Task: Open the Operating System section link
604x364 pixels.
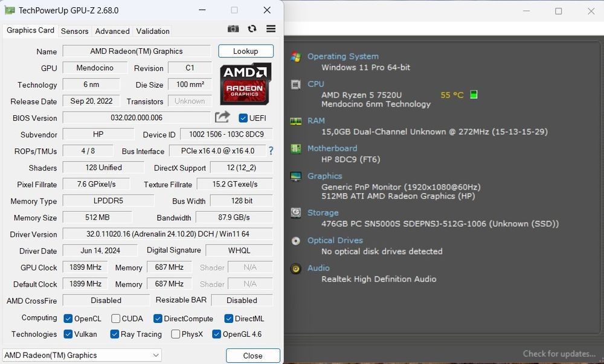Action: (x=343, y=57)
